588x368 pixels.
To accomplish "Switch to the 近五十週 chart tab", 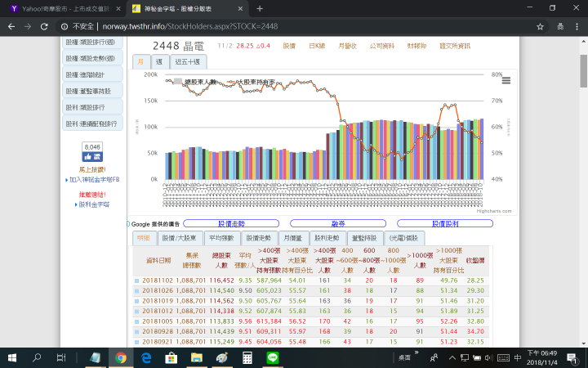I will pos(187,61).
